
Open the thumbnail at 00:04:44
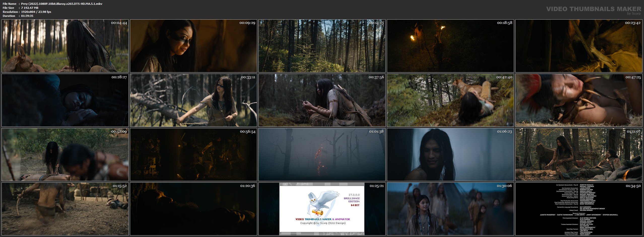[65, 46]
